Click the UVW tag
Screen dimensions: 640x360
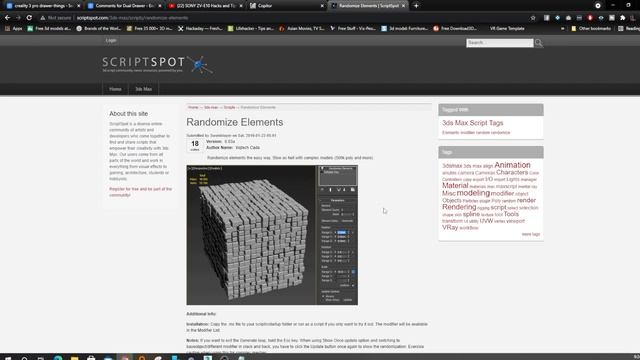[x=486, y=221]
